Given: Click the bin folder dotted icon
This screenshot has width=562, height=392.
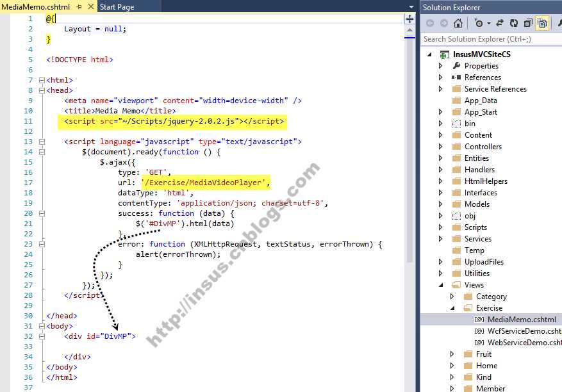Looking at the screenshot, I should [x=456, y=124].
